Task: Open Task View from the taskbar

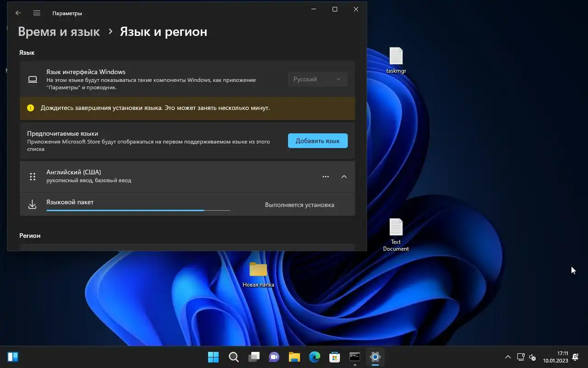Action: [x=254, y=357]
